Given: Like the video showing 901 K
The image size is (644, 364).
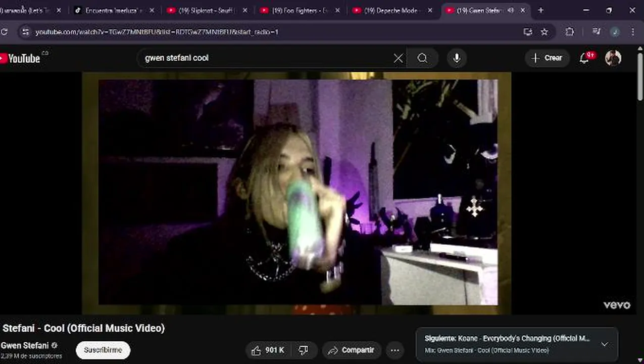Looking at the screenshot, I should 268,350.
